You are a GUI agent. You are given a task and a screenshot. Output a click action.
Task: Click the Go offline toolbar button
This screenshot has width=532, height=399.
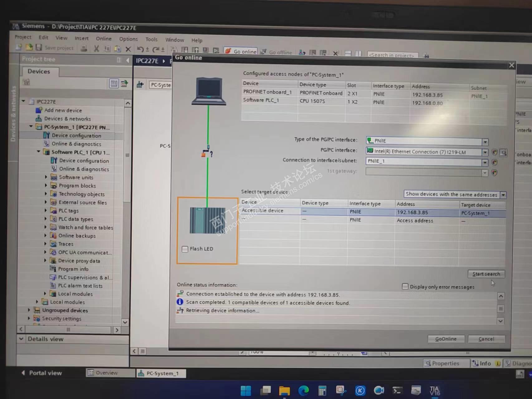click(276, 52)
